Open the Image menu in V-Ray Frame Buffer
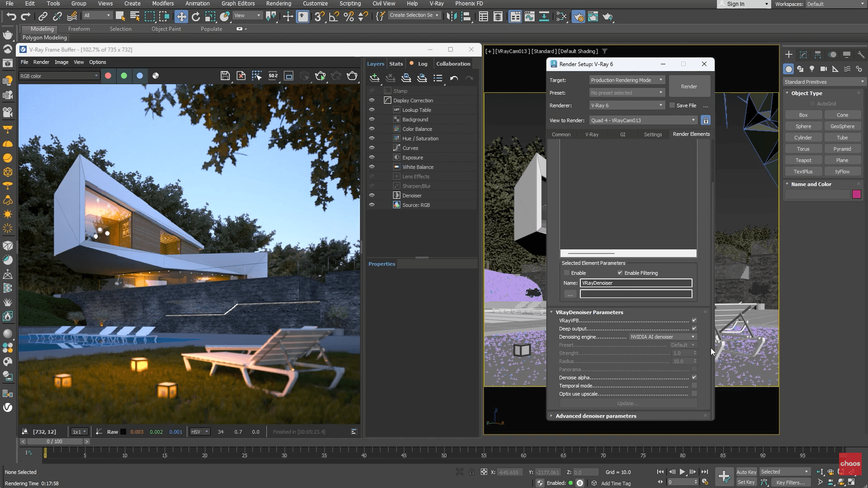 coord(62,62)
